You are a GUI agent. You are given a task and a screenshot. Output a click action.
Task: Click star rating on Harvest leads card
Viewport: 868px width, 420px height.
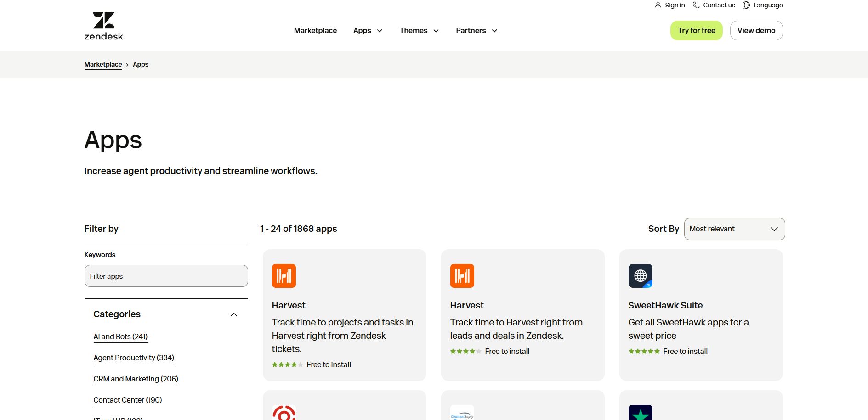tap(465, 351)
